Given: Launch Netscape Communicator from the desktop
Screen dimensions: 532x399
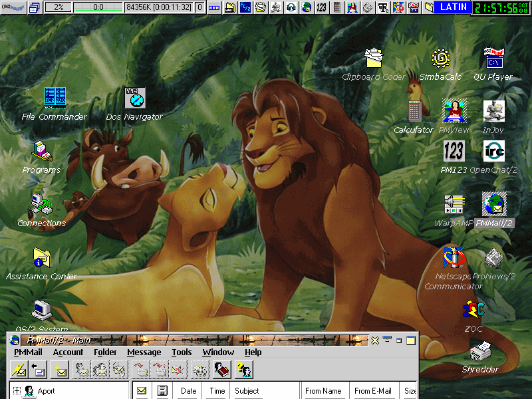Looking at the screenshot, I should coord(454,257).
